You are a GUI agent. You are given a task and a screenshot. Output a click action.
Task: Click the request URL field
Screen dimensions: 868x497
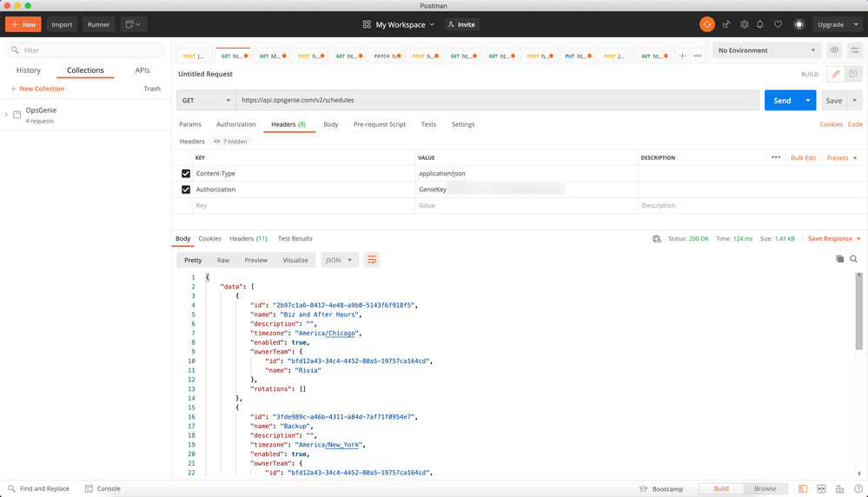[498, 101]
